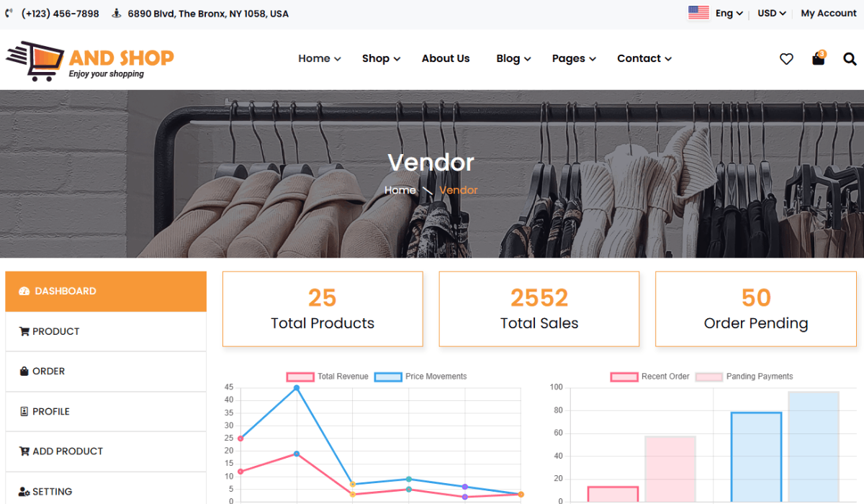Open the About Us page
The image size is (864, 504).
[x=446, y=59]
